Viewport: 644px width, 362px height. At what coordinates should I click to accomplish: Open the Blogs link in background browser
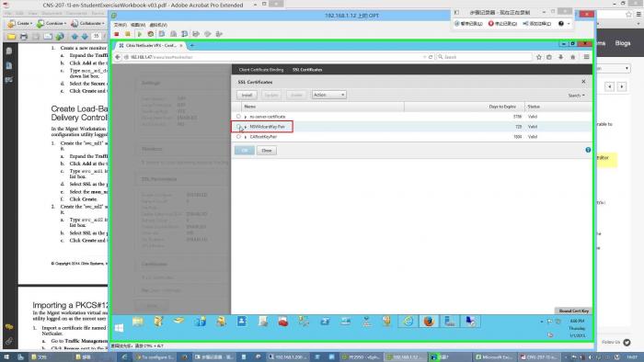623,43
